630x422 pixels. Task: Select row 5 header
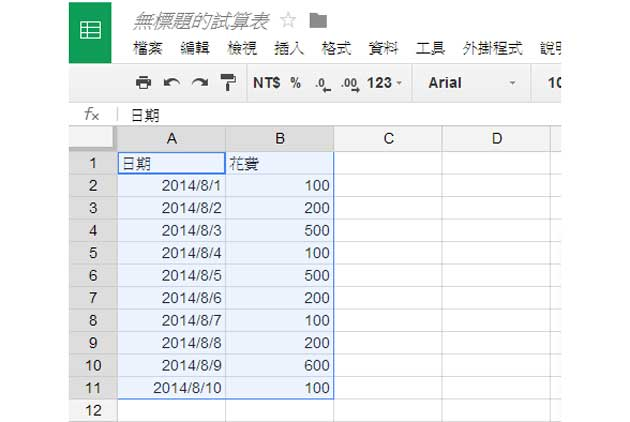[x=93, y=253]
